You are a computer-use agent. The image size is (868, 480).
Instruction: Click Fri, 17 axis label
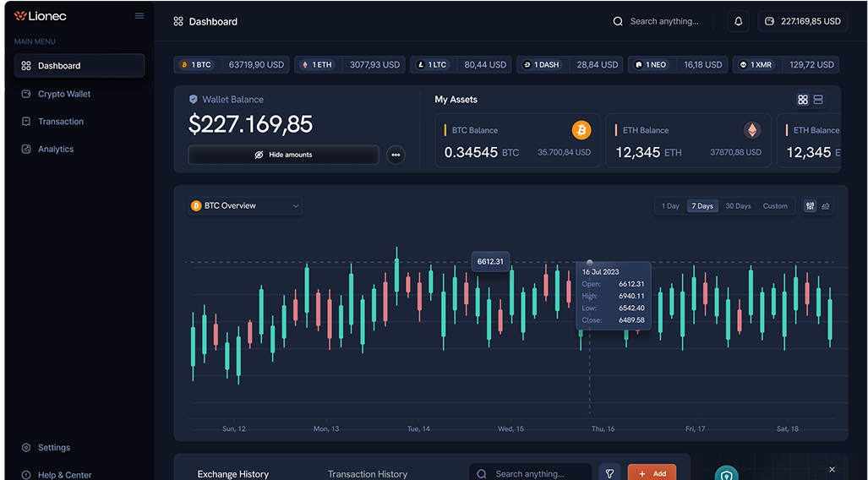[696, 429]
